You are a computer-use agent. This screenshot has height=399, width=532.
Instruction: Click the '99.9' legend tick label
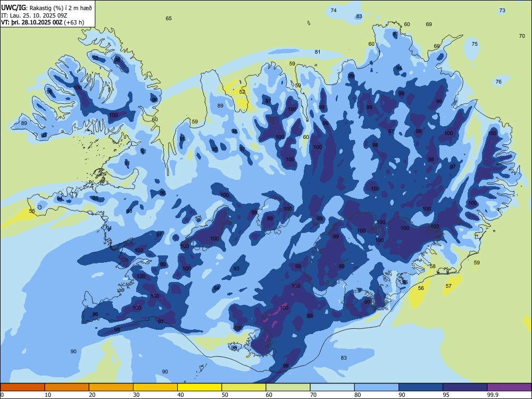[x=492, y=395]
